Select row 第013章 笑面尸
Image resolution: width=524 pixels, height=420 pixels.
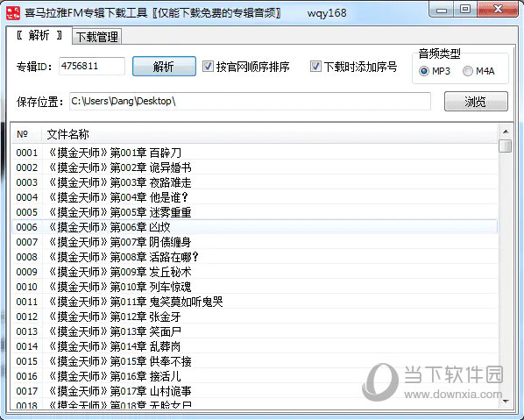tap(255, 331)
